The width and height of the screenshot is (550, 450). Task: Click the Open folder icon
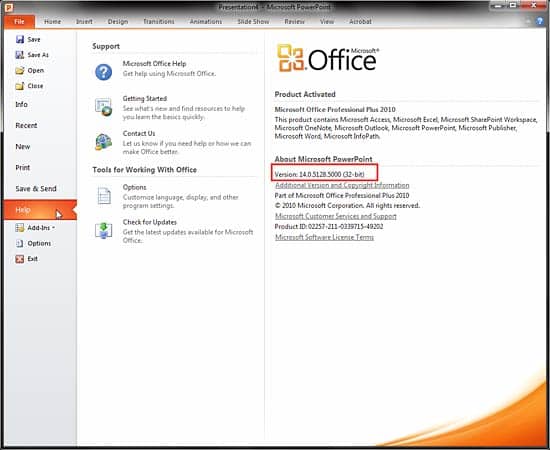pyautogui.click(x=20, y=70)
